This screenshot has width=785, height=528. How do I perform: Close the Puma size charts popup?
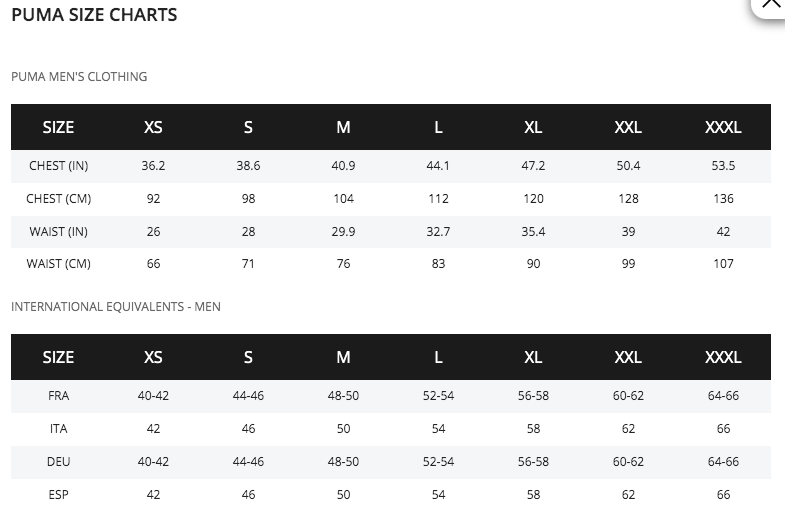coord(771,5)
